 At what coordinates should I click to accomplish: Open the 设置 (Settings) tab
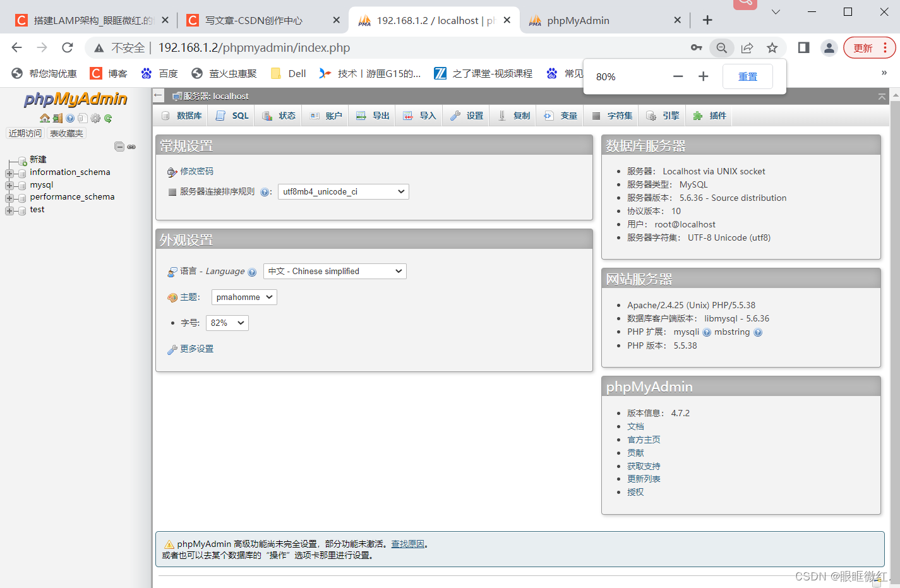point(466,116)
